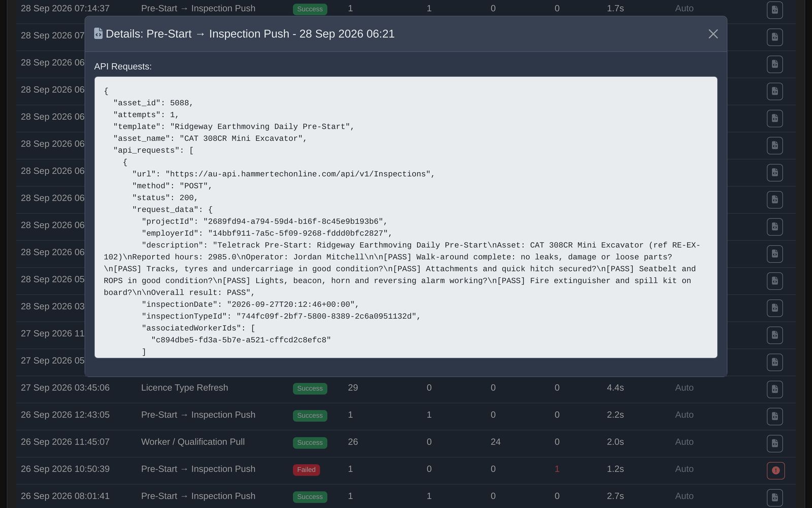Select the 'Licence Type Refresh' job name
The width and height of the screenshot is (812, 508).
[185, 388]
